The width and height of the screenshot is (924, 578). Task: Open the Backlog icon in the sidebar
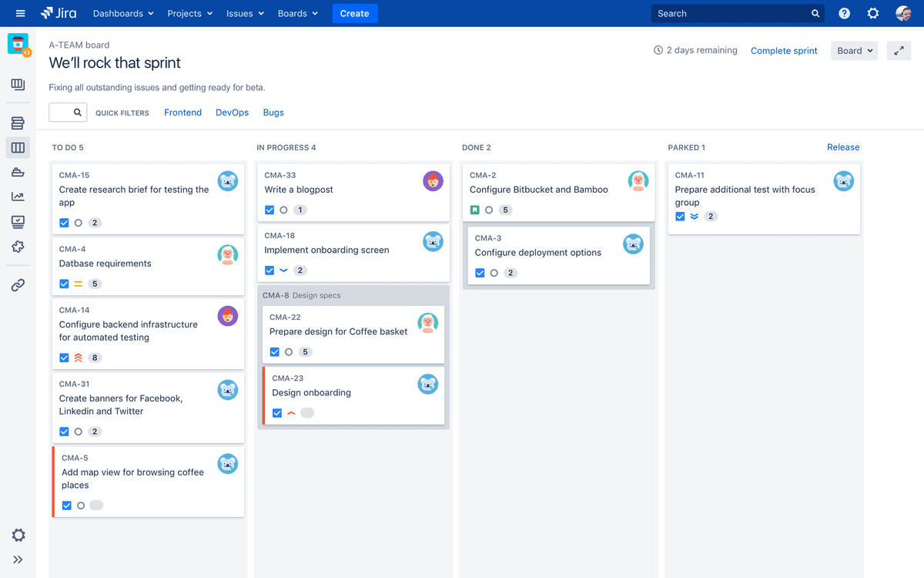(x=18, y=123)
